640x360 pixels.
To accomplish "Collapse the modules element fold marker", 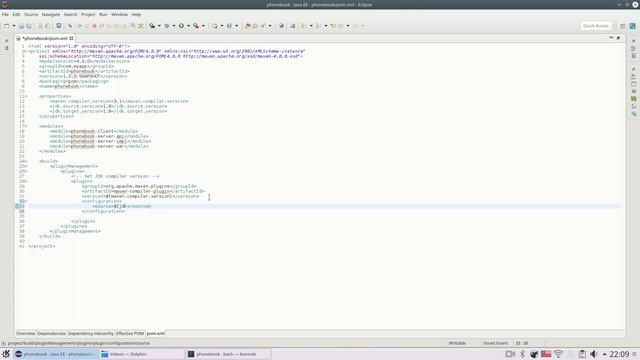I will (x=27, y=126).
